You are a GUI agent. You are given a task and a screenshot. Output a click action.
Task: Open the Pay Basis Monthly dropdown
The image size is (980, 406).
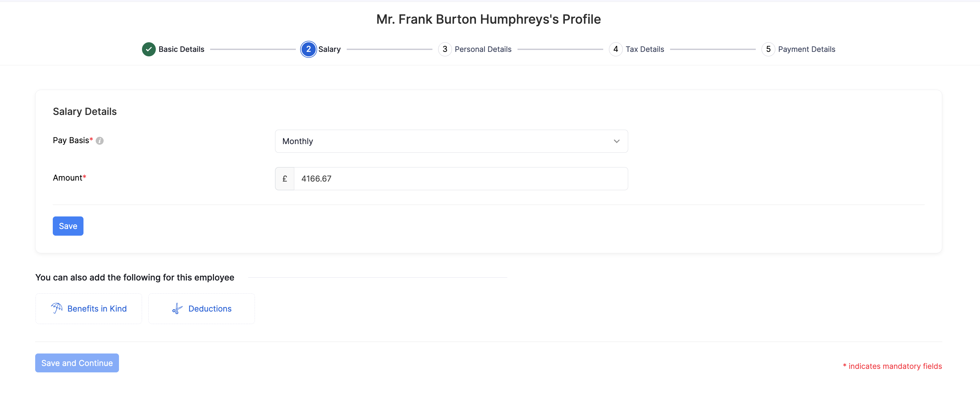click(451, 141)
